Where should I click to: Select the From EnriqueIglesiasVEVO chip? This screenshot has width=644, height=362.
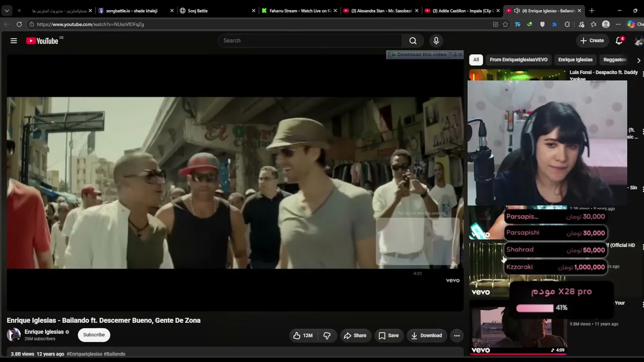[x=519, y=60]
